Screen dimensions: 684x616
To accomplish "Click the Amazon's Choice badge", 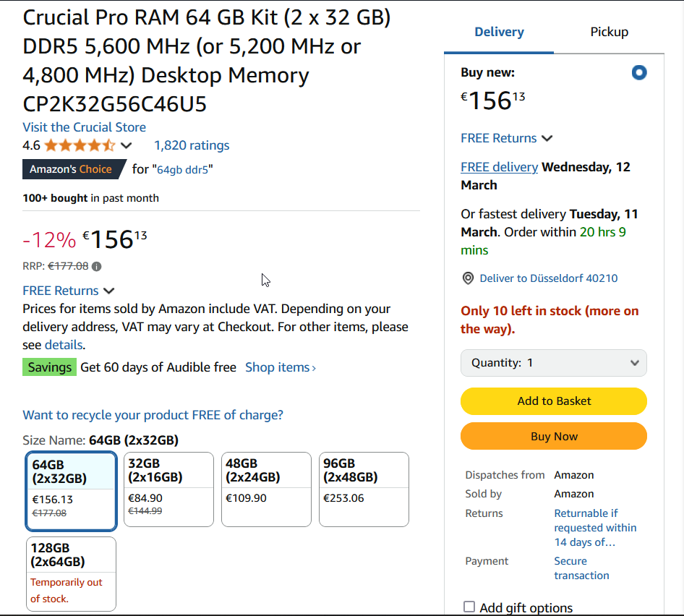I will pyautogui.click(x=71, y=169).
